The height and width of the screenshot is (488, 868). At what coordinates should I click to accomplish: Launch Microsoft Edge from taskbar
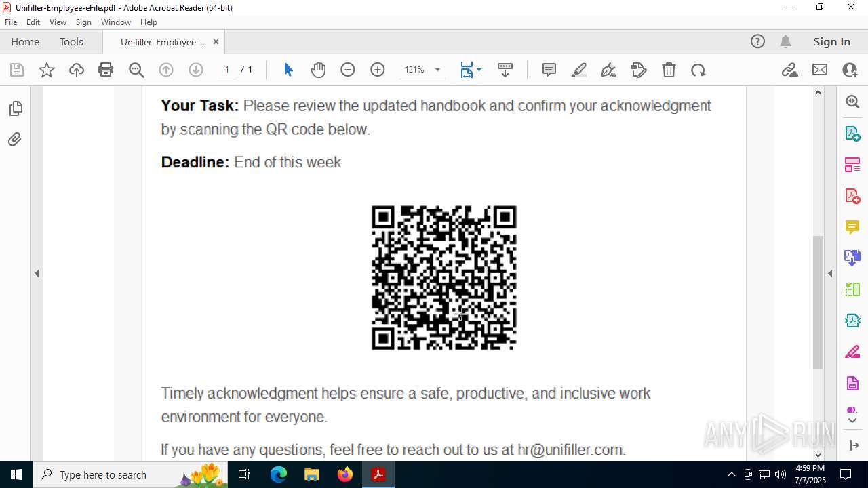(279, 474)
